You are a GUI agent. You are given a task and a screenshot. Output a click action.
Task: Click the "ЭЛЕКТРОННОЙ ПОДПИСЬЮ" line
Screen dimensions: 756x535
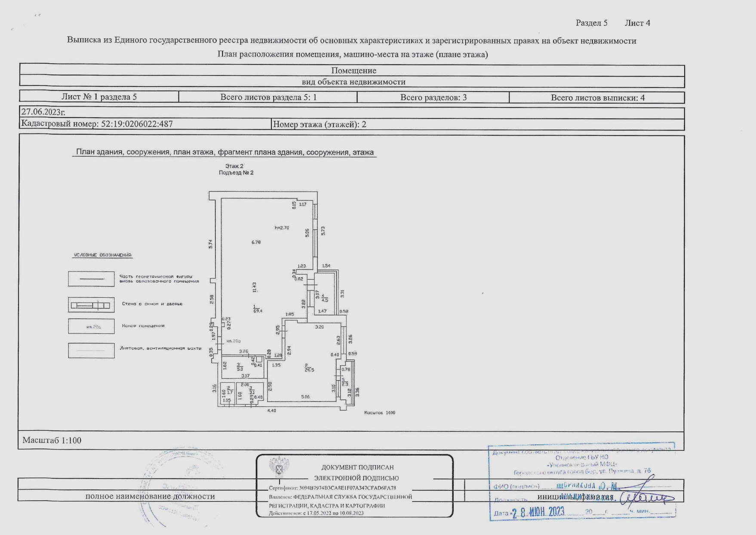[x=356, y=478]
